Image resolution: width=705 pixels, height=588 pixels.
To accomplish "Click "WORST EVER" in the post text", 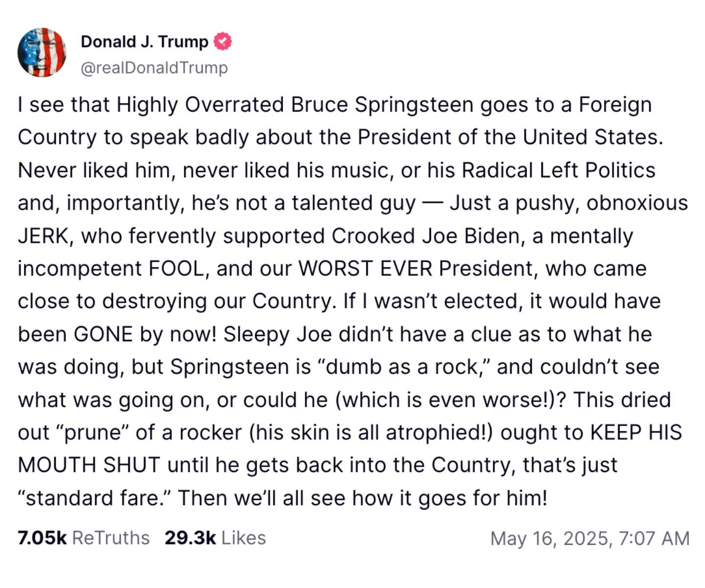I will coord(365,269).
